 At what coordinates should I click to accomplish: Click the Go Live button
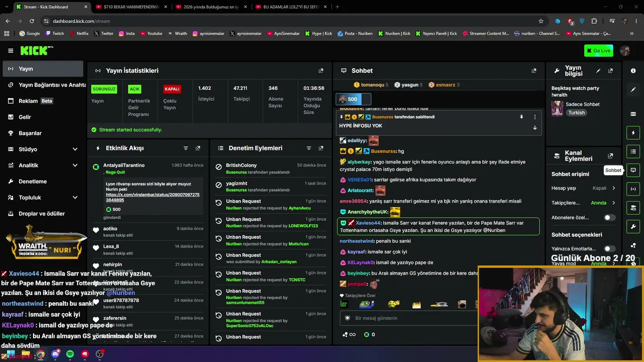(x=598, y=51)
